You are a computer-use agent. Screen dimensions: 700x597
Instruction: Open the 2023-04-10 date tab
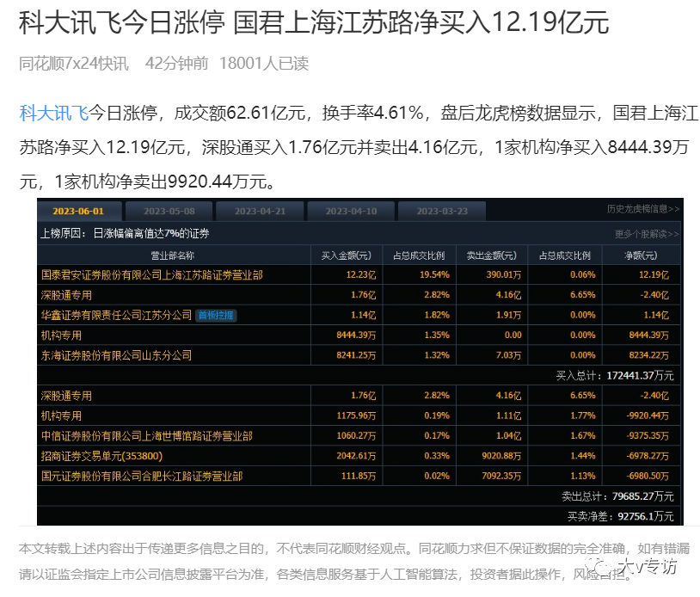point(351,211)
